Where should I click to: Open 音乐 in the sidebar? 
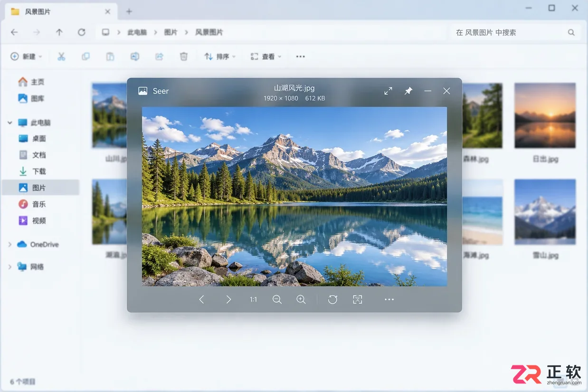coord(32,204)
